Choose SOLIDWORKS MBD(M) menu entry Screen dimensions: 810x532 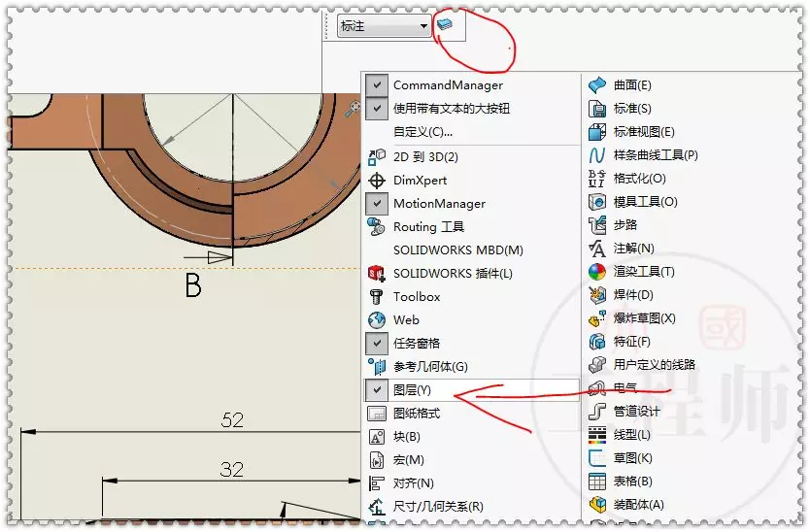457,250
